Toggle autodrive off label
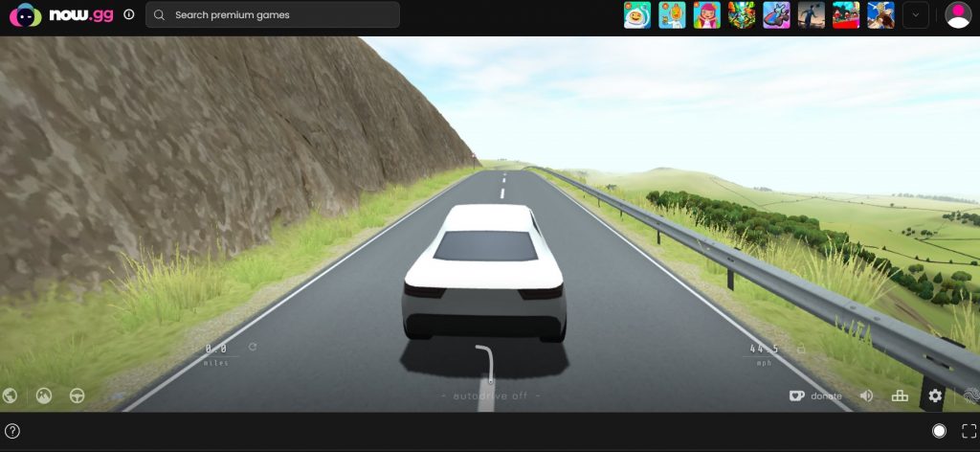980x452 pixels. (x=491, y=395)
